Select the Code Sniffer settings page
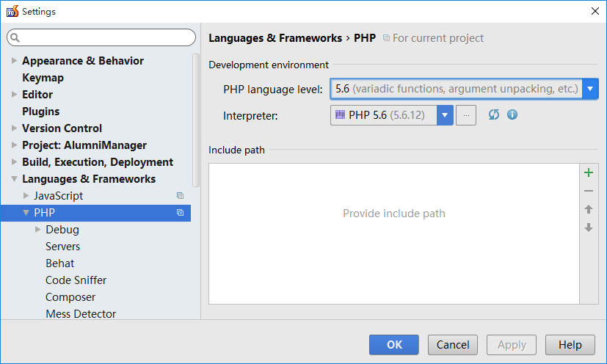Image resolution: width=607 pixels, height=364 pixels. pyautogui.click(x=76, y=280)
